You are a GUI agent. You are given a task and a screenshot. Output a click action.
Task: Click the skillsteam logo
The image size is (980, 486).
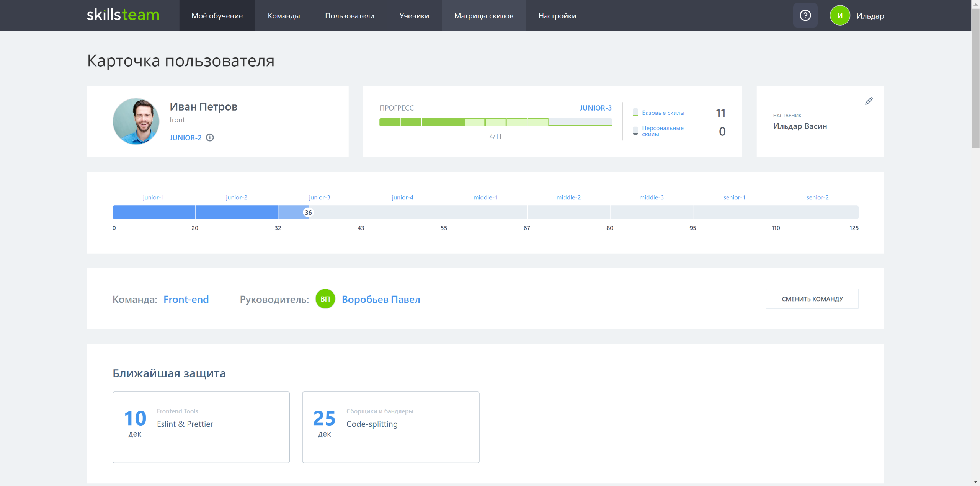pos(123,15)
